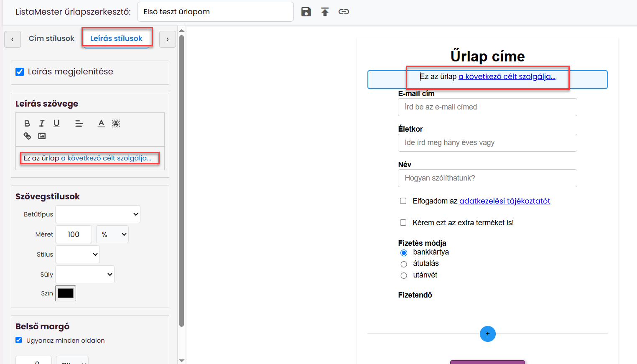The height and width of the screenshot is (364, 637).
Task: Select the Leírás stílusok tab
Action: point(116,38)
